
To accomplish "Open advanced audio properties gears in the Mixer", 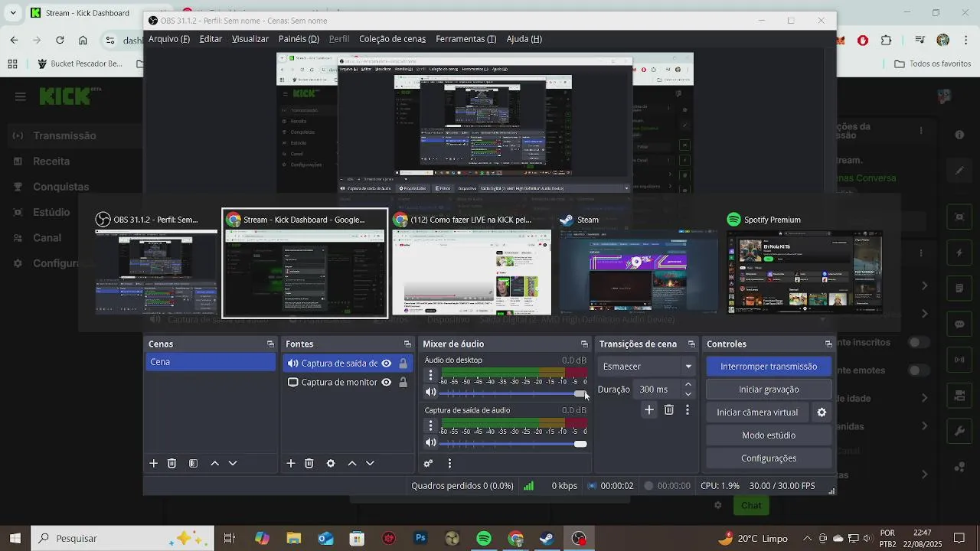I will pos(428,463).
